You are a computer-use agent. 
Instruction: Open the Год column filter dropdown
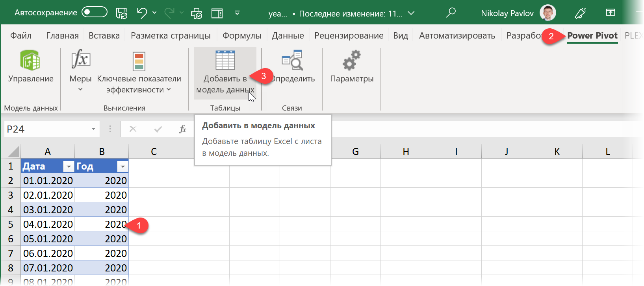(x=122, y=167)
